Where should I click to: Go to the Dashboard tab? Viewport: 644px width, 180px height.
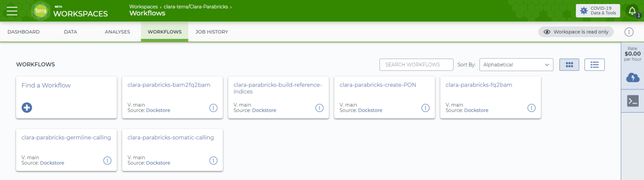pyautogui.click(x=24, y=32)
